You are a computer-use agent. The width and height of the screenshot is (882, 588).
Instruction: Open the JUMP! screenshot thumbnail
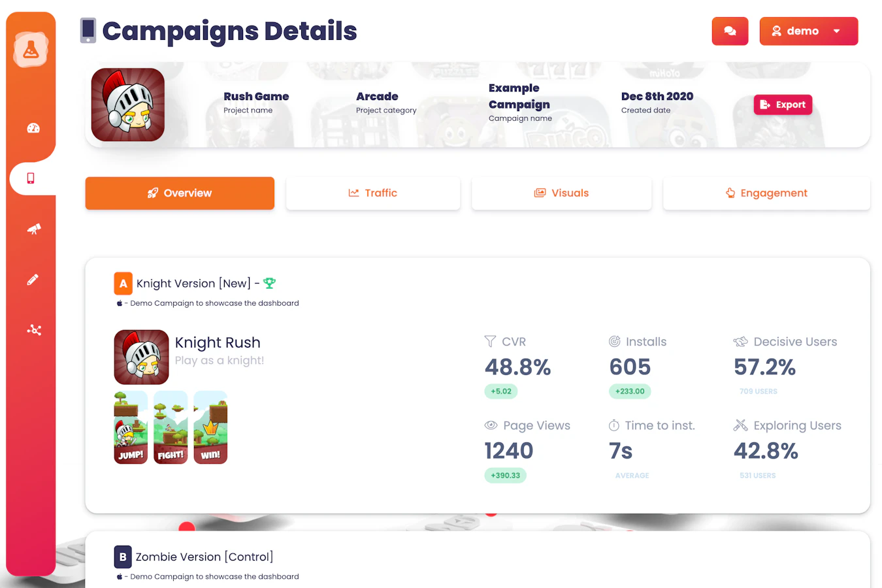click(131, 427)
